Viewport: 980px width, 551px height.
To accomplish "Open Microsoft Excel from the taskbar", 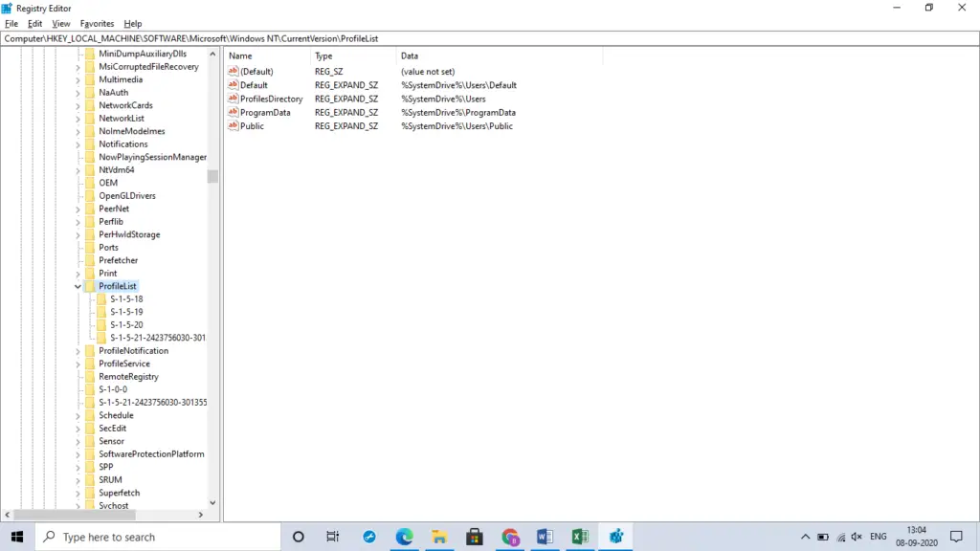I will 580,538.
